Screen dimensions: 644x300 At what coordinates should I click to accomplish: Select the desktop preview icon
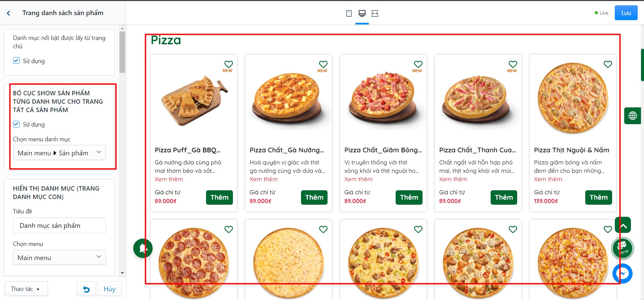[362, 13]
